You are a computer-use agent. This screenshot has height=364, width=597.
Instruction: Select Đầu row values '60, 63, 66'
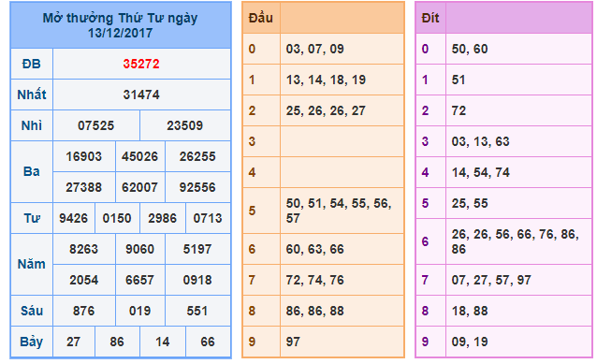click(x=315, y=249)
